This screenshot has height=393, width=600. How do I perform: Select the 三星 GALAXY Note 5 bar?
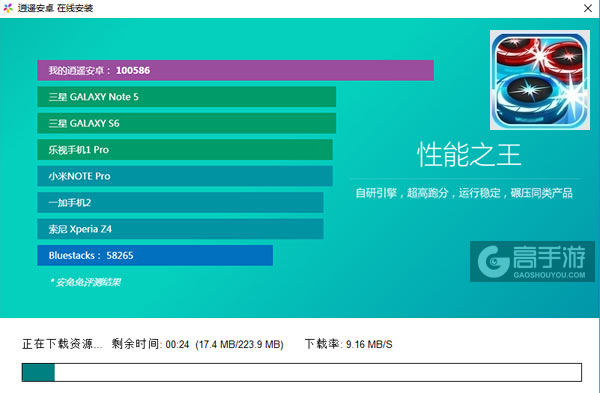[186, 97]
